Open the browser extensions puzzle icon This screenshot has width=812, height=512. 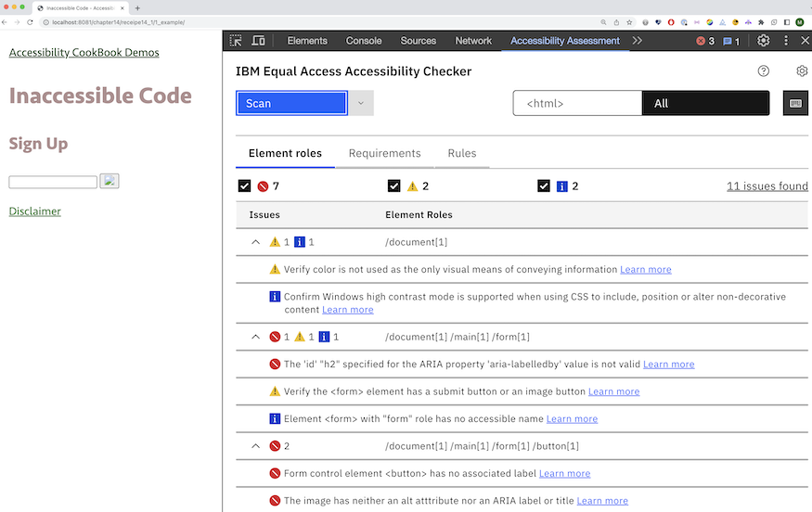tap(761, 22)
